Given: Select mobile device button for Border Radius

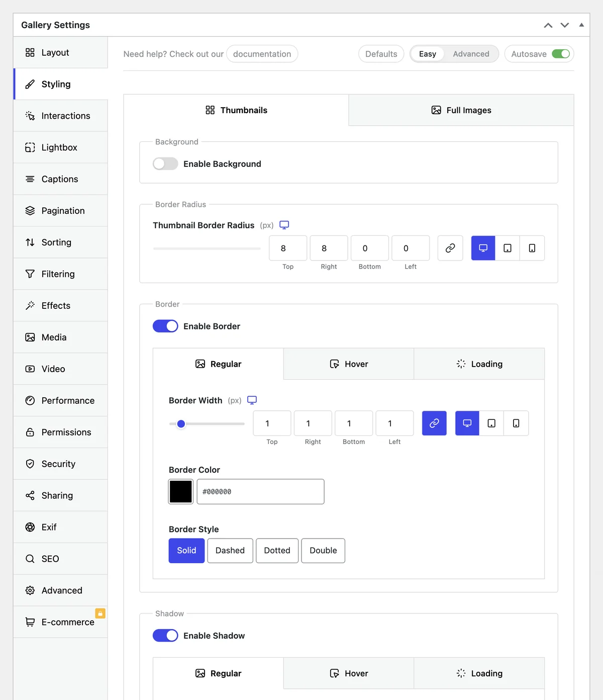Looking at the screenshot, I should [532, 248].
